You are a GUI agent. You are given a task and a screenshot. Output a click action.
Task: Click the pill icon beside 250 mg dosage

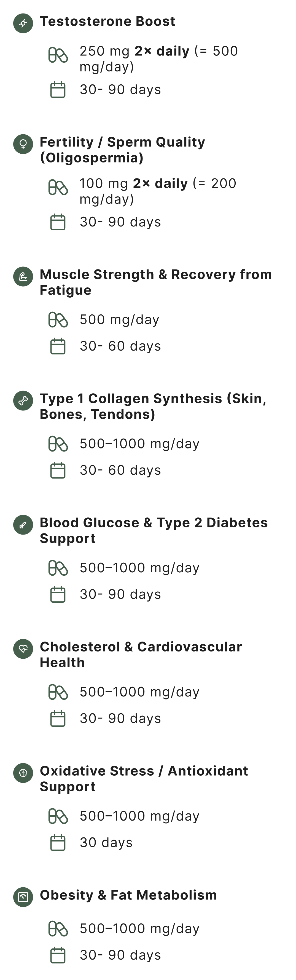coord(58,55)
